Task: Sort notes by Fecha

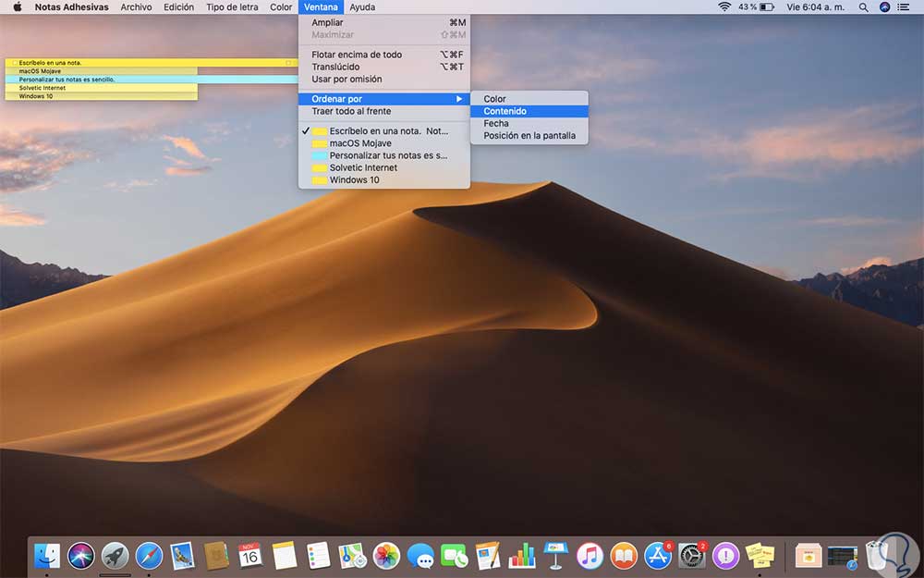Action: pos(529,123)
